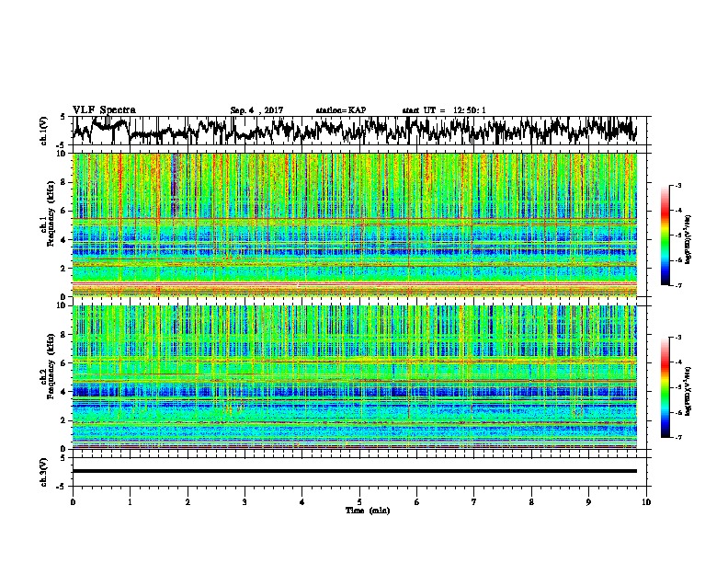Click the "ch.3(V)" axis label
Screen dimensions: 728x563
43,473
